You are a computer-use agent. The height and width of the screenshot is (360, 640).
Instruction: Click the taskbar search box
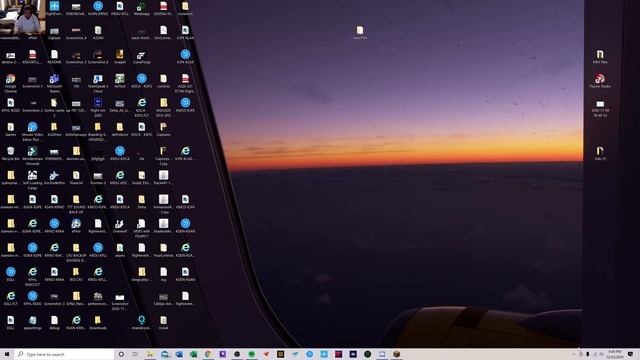64,354
